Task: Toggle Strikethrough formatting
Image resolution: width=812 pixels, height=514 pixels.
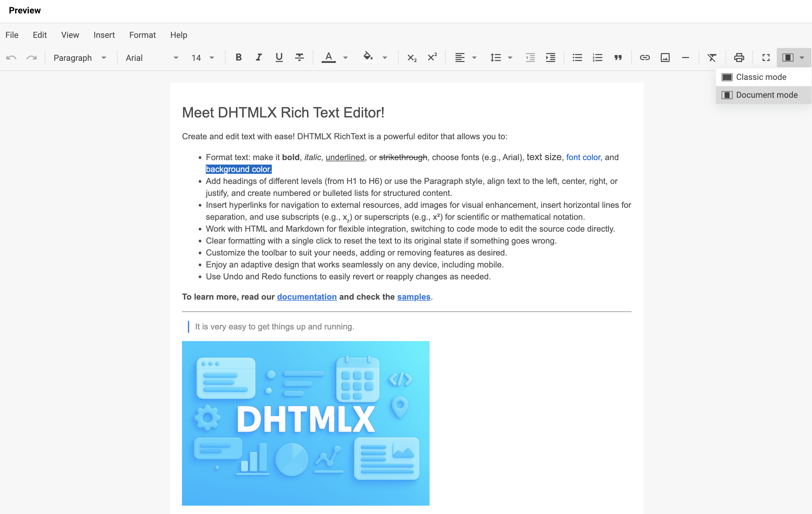Action: pos(300,58)
